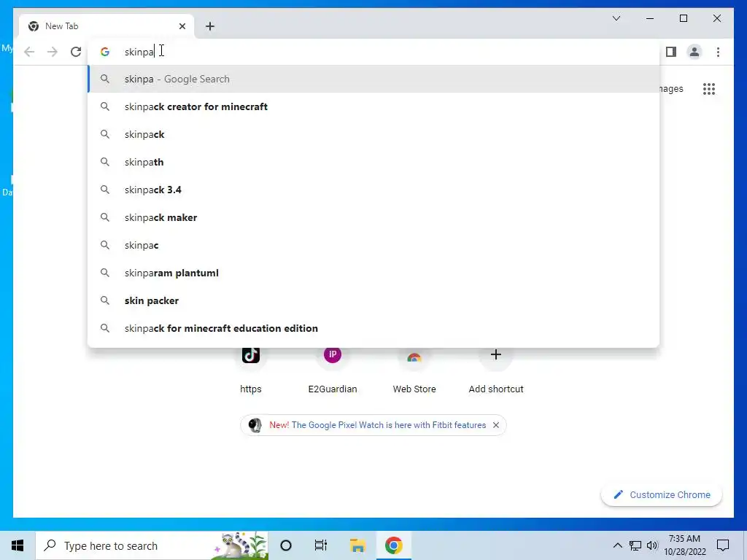Open the taskbar clock showing 7:35 AM
The image size is (747, 560).
point(685,545)
